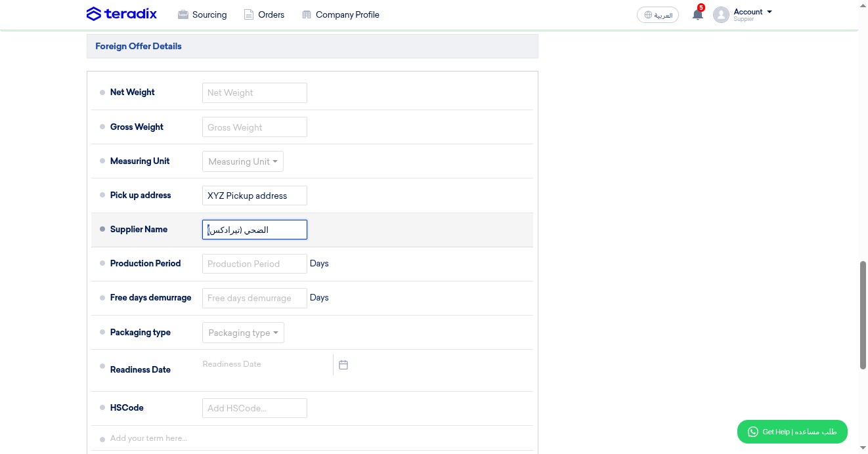Open the Company Profile menu
This screenshot has height=454, width=868.
340,14
